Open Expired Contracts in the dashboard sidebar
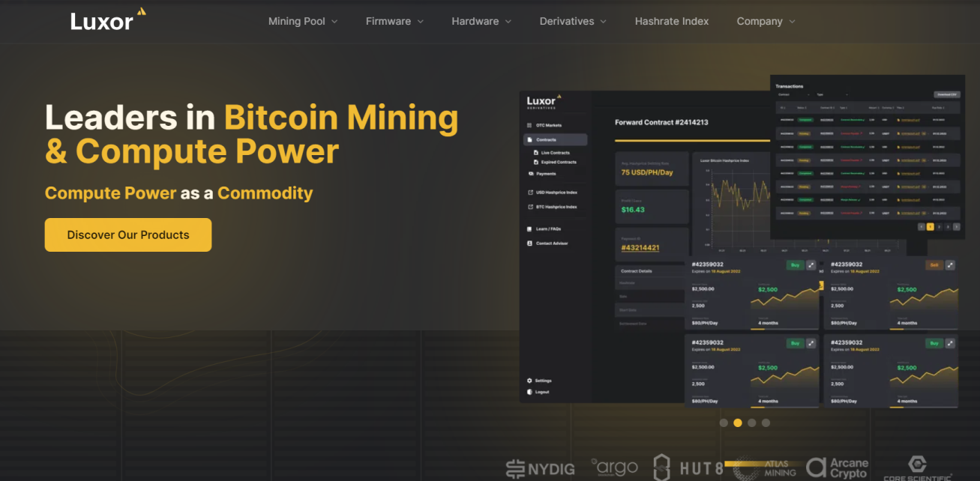The image size is (980, 481). point(555,162)
